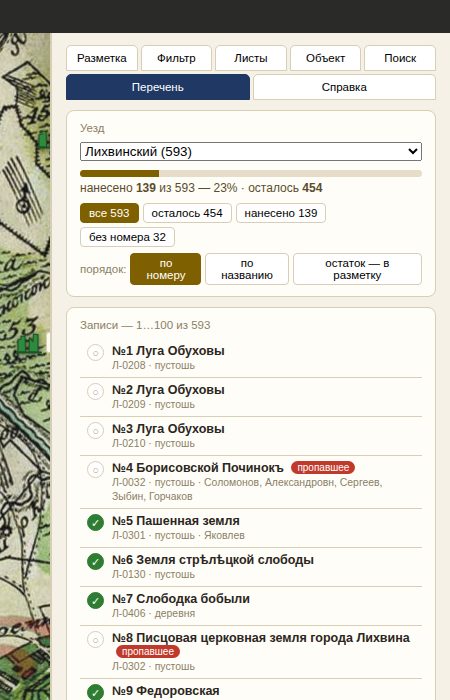Click the empty status circle for №1 Луга Обуховы

[95, 353]
